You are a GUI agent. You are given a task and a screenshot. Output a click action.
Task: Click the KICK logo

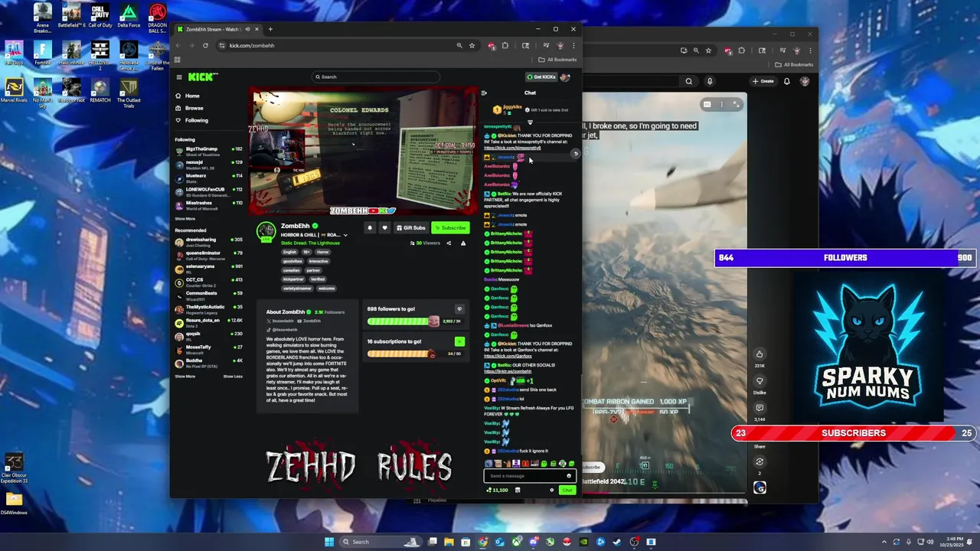pos(203,77)
